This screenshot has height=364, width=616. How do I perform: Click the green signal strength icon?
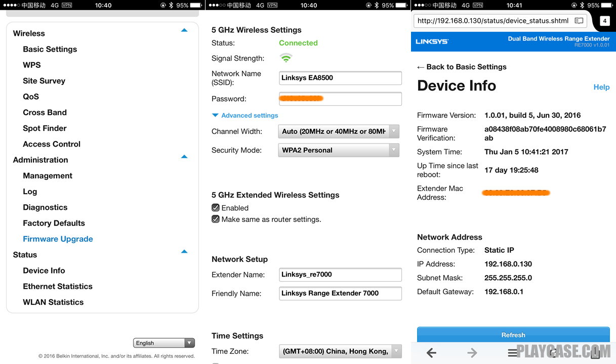click(286, 58)
